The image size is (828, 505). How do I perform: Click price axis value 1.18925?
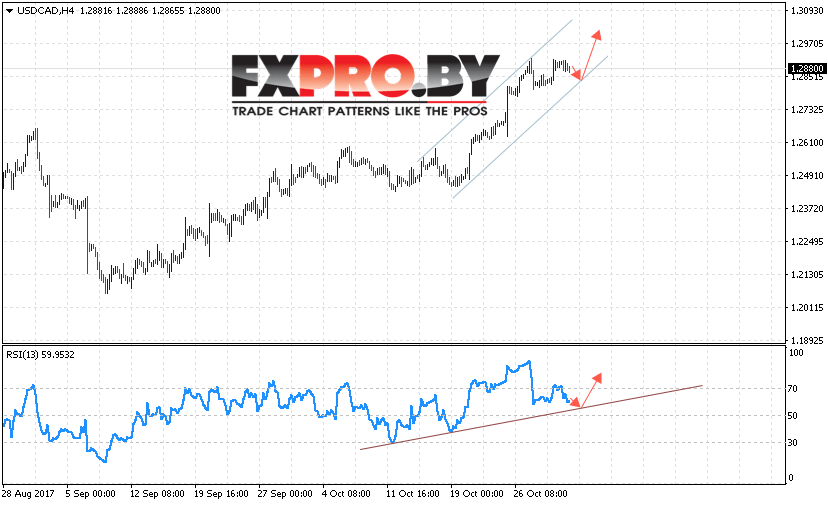tap(807, 341)
